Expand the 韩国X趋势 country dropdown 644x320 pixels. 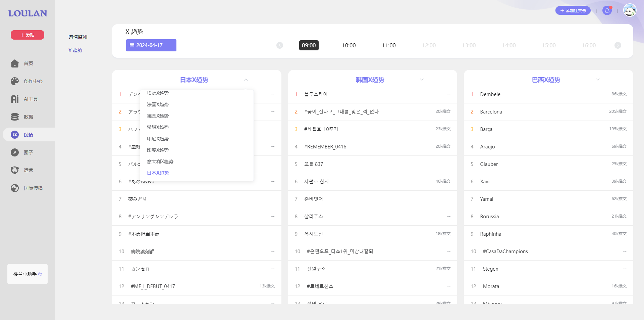422,80
